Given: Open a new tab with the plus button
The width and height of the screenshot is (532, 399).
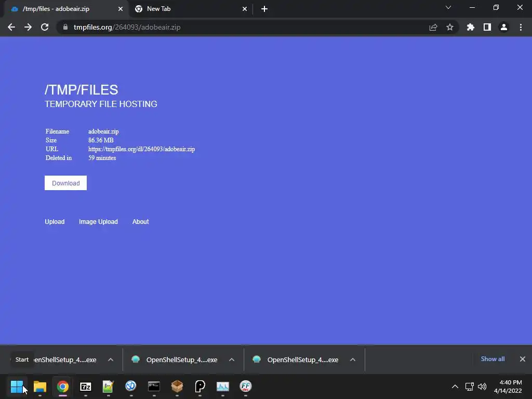Looking at the screenshot, I should (264, 9).
